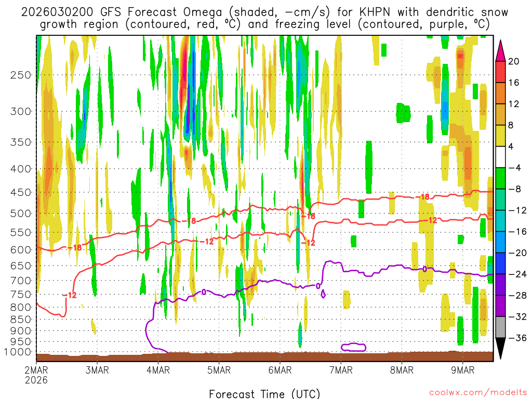
Task: Select the 2MAR 2026 start date label
Action: tap(35, 375)
